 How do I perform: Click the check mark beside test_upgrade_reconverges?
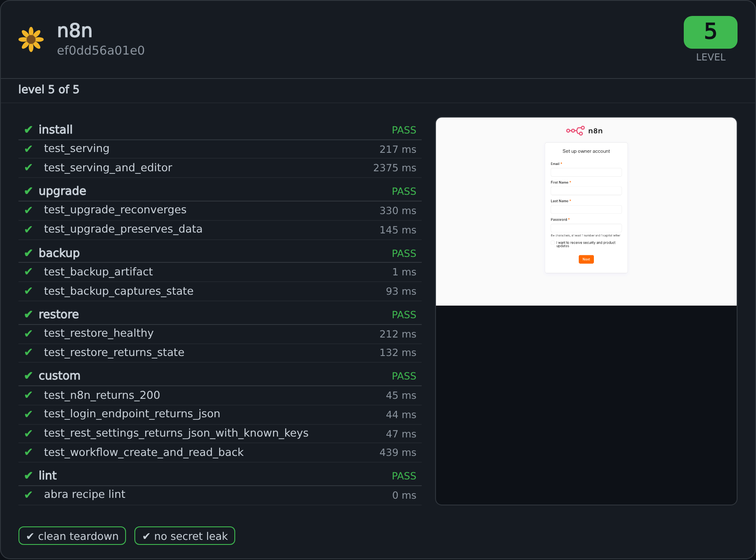coord(28,210)
